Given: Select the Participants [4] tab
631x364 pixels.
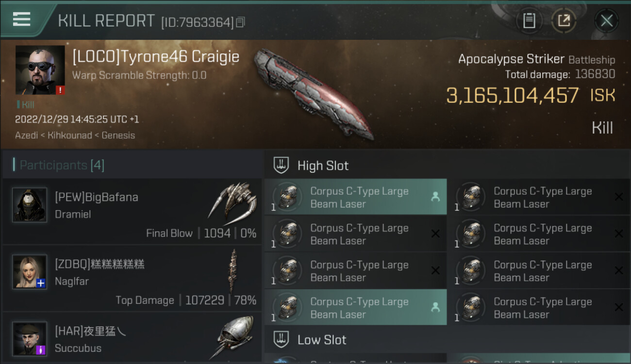Looking at the screenshot, I should pos(62,165).
